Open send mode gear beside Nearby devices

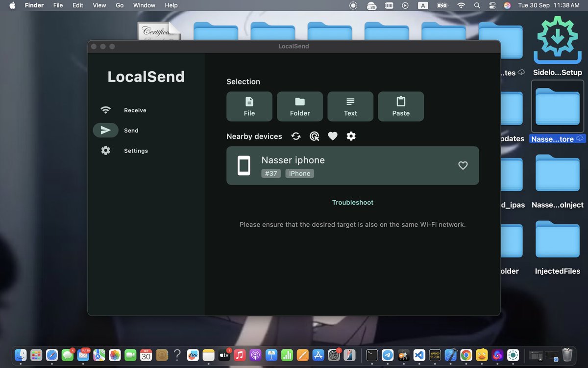351,136
